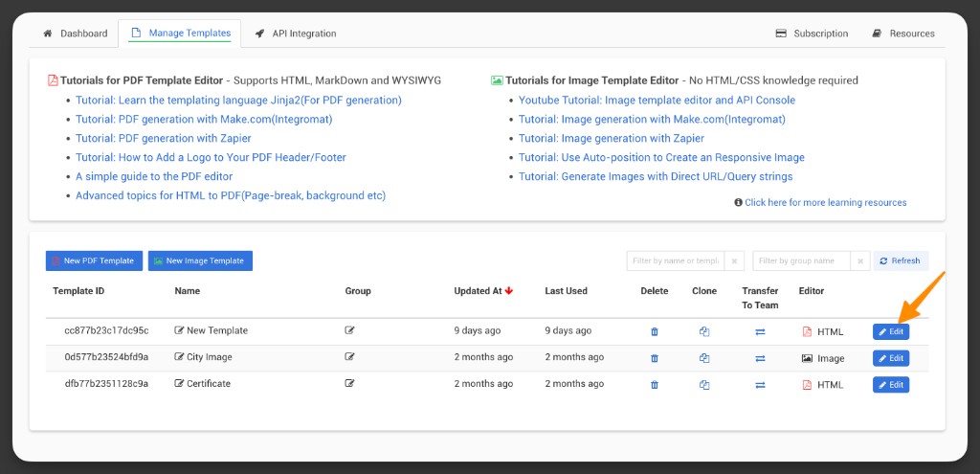Open the PDF Header/Footer logo tutorial
The image size is (980, 474).
[211, 158]
